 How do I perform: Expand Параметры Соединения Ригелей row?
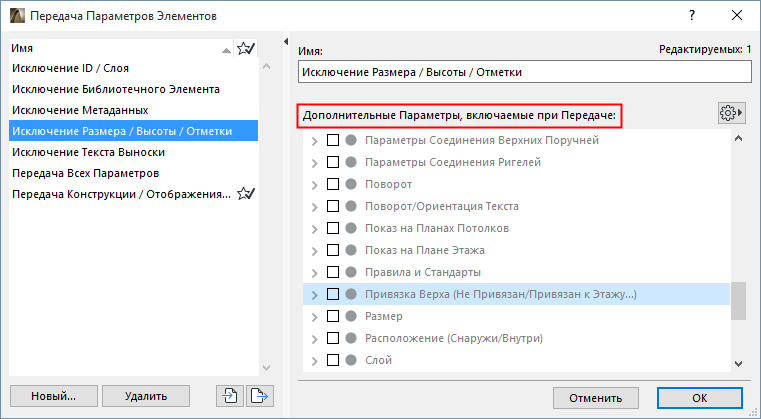click(x=315, y=163)
